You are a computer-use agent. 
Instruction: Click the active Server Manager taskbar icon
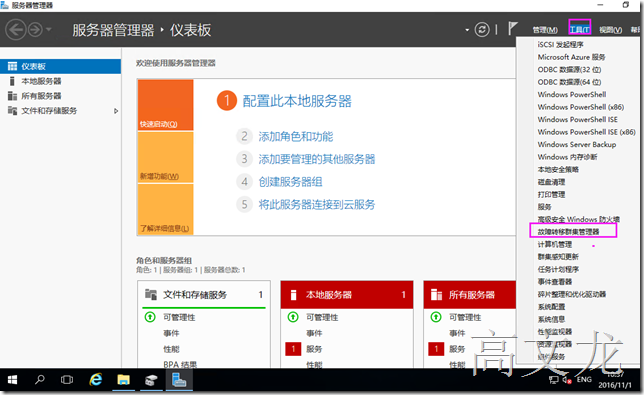(x=179, y=380)
